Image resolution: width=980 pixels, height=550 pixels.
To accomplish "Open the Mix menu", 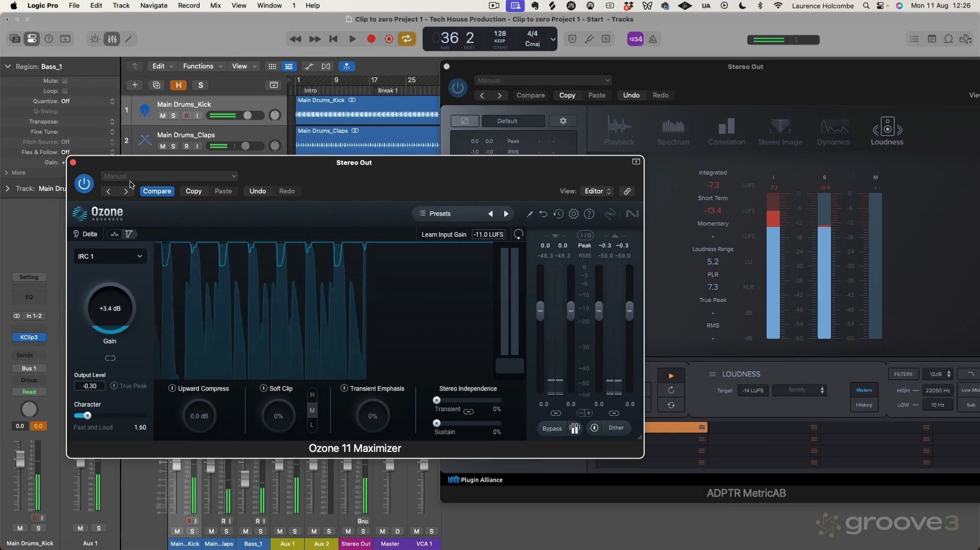I will click(x=215, y=6).
